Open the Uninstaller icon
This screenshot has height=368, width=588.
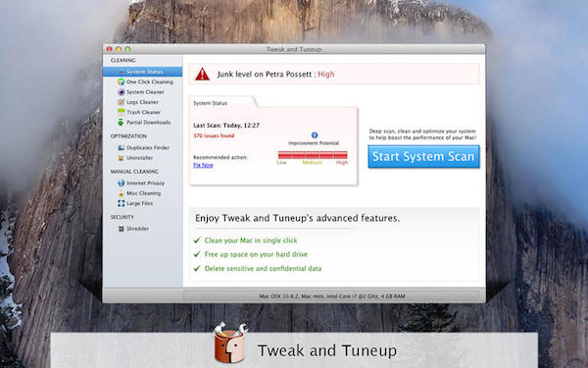(x=122, y=158)
